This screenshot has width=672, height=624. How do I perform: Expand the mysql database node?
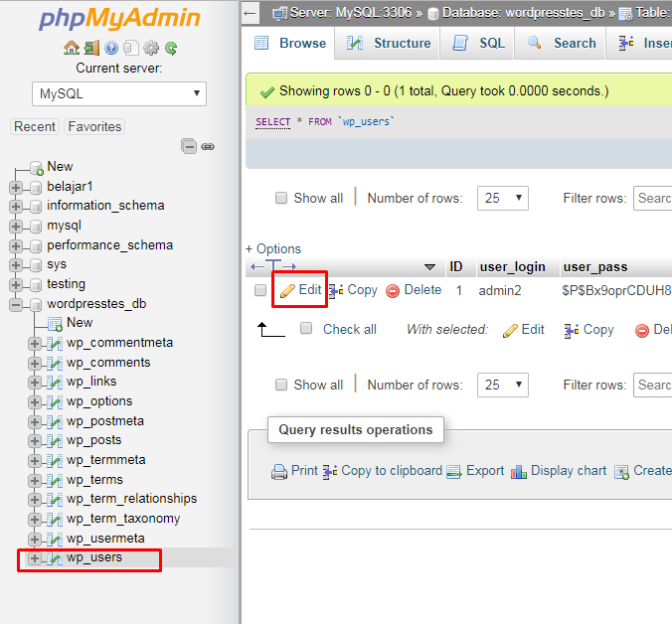[x=16, y=227]
